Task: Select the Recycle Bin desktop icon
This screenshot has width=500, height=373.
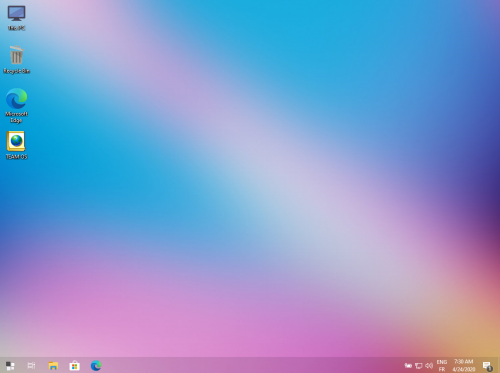Action: click(x=16, y=60)
